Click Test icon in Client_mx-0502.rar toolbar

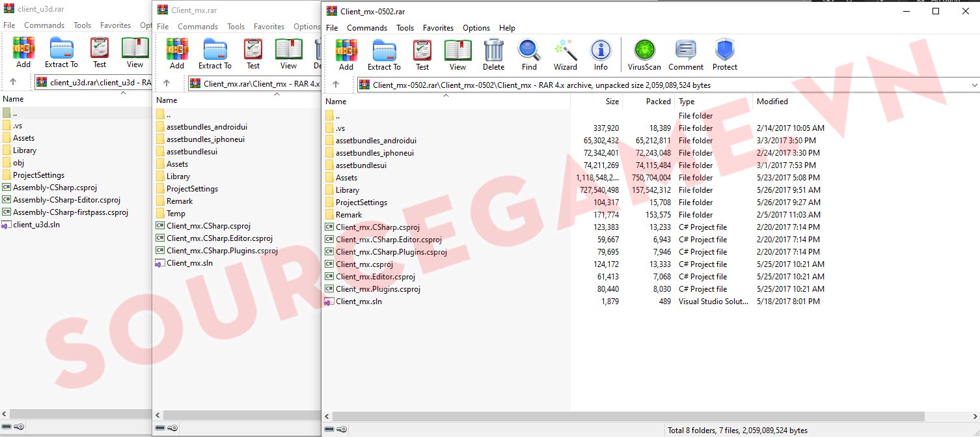[x=422, y=55]
